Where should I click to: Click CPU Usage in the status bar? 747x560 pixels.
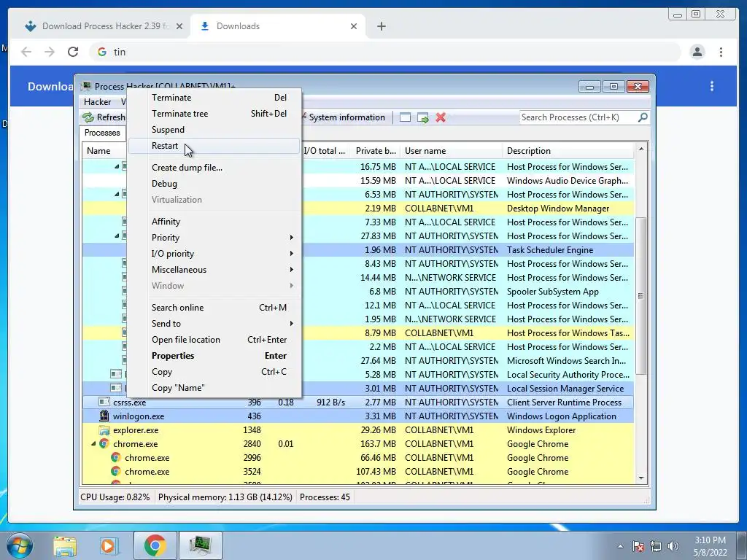pos(115,497)
